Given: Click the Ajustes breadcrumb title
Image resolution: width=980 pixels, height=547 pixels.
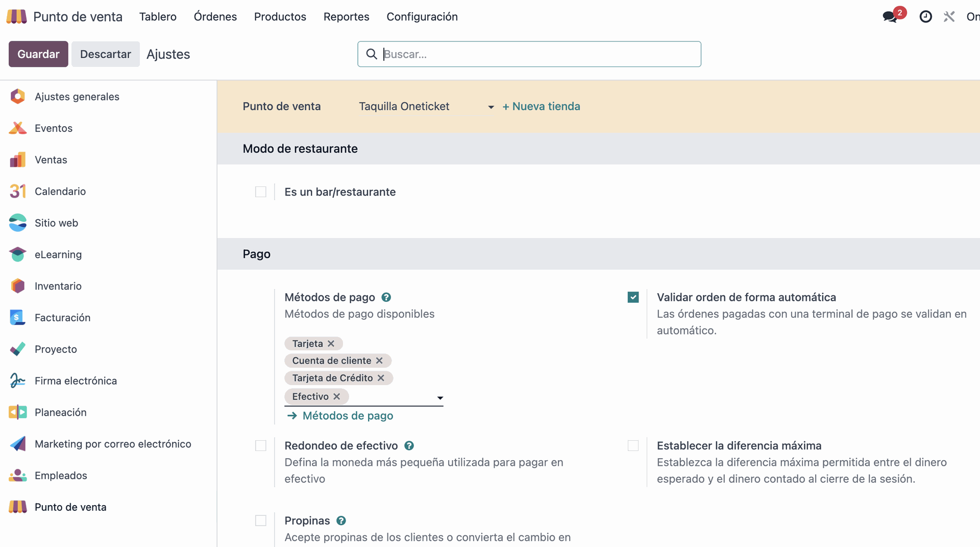Looking at the screenshot, I should pos(168,54).
